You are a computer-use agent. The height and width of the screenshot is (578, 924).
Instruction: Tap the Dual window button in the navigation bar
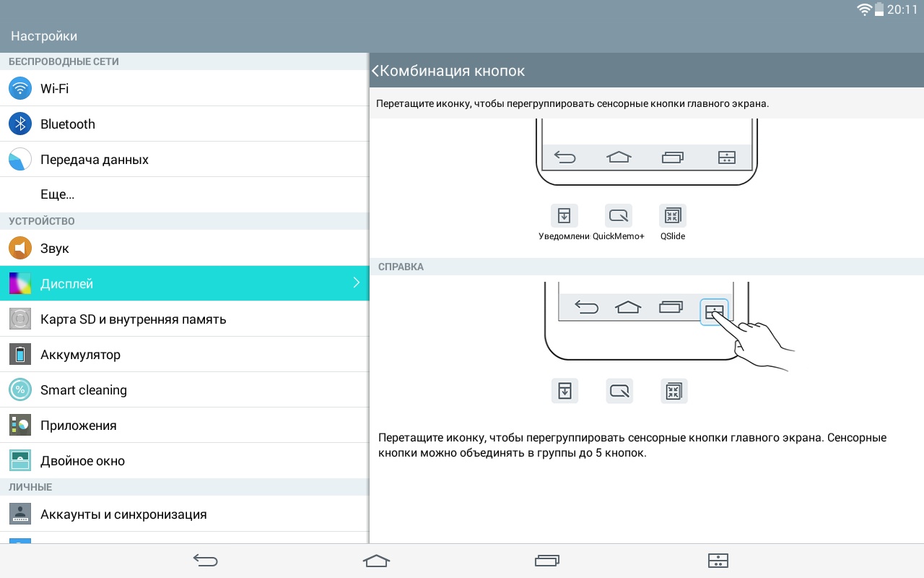(718, 561)
